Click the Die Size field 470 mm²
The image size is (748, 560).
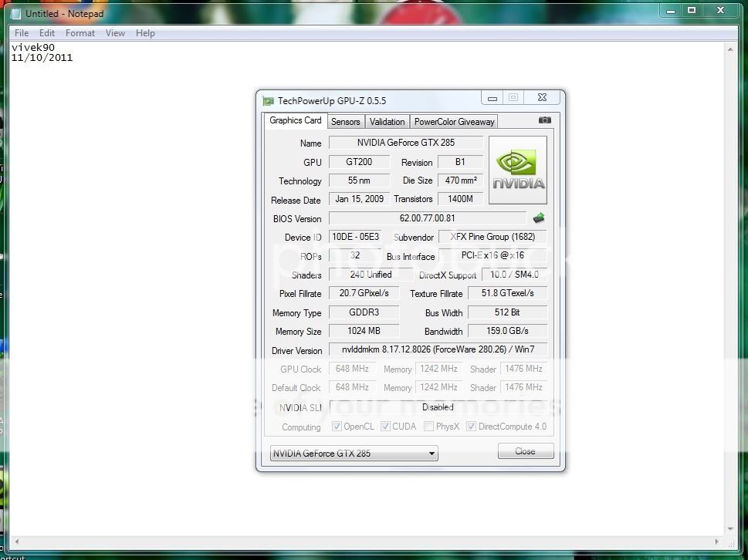pos(460,180)
